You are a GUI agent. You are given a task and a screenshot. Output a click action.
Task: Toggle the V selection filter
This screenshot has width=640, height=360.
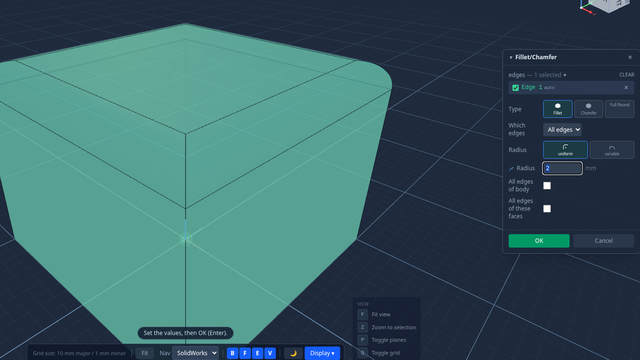[270, 353]
